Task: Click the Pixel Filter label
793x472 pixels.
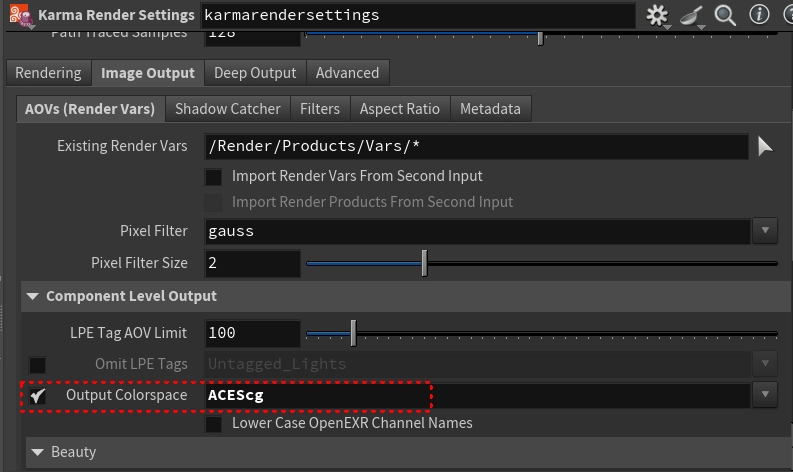Action: tap(154, 231)
